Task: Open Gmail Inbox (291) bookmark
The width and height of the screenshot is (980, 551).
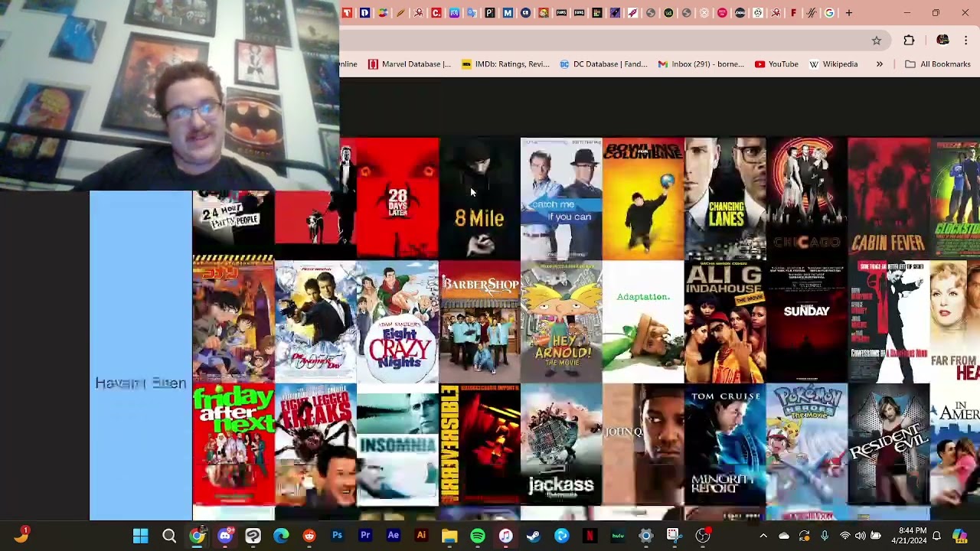Action: 701,64
